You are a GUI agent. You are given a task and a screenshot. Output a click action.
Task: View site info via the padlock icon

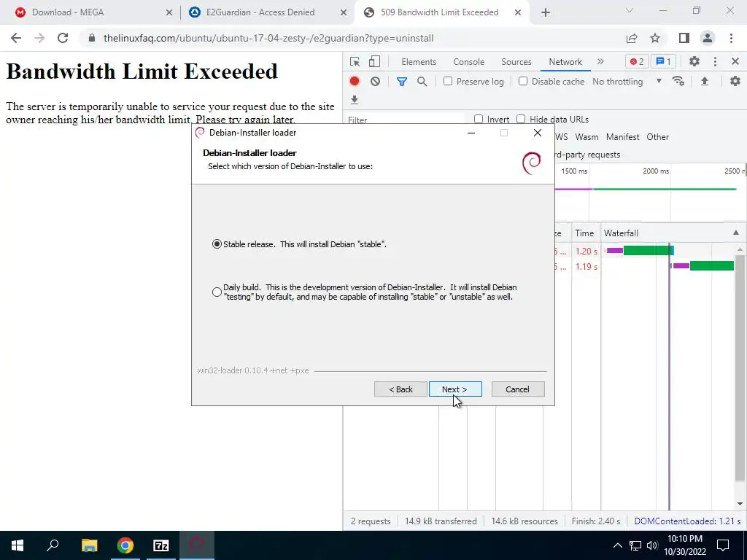pos(92,38)
